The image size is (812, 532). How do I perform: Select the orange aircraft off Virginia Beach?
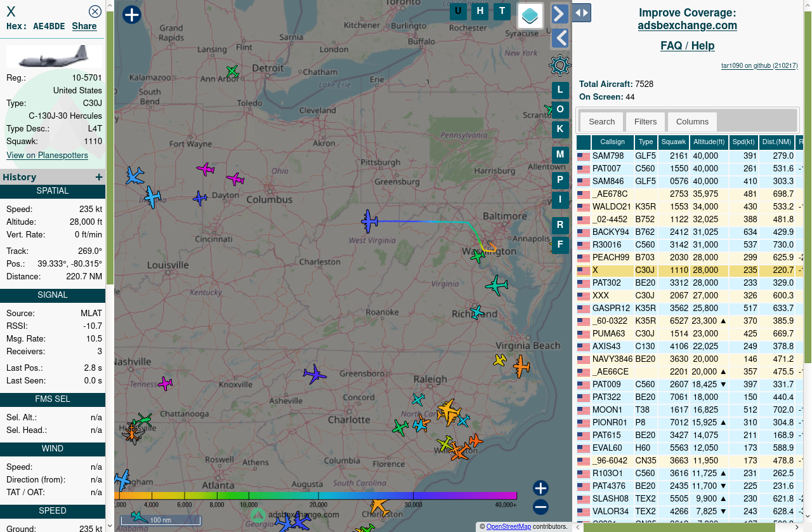coord(521,366)
